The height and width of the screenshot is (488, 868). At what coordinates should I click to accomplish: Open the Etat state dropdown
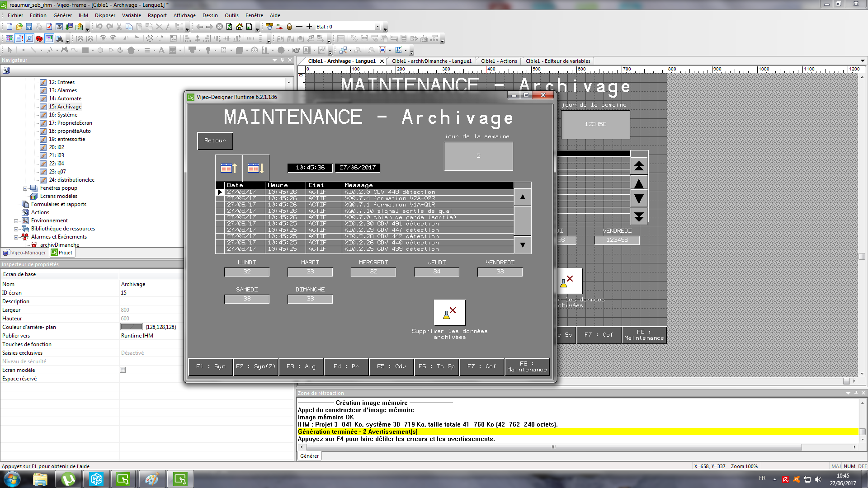377,27
